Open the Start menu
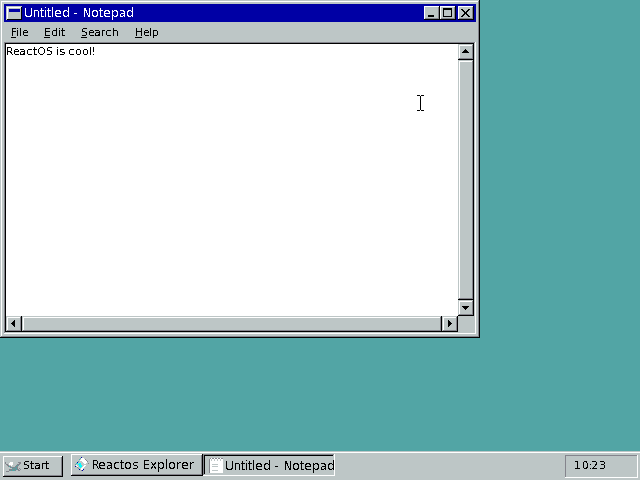640x480 pixels. tap(33, 465)
